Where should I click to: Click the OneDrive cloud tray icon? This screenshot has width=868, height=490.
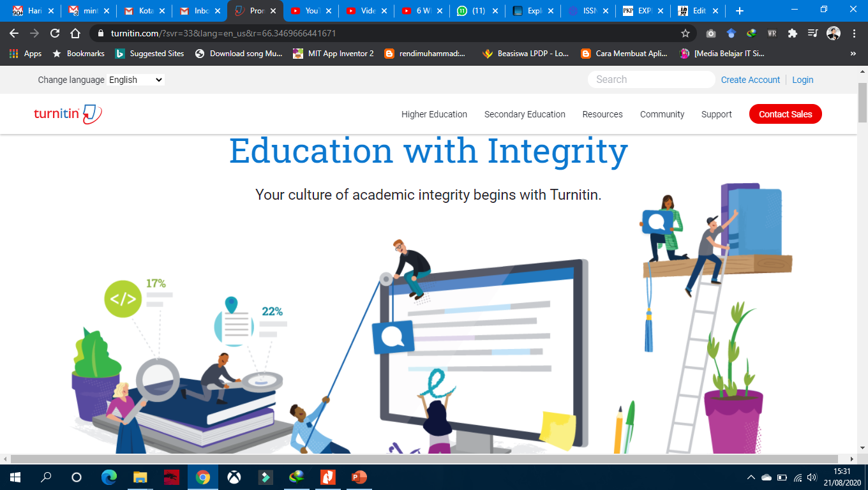pyautogui.click(x=767, y=477)
